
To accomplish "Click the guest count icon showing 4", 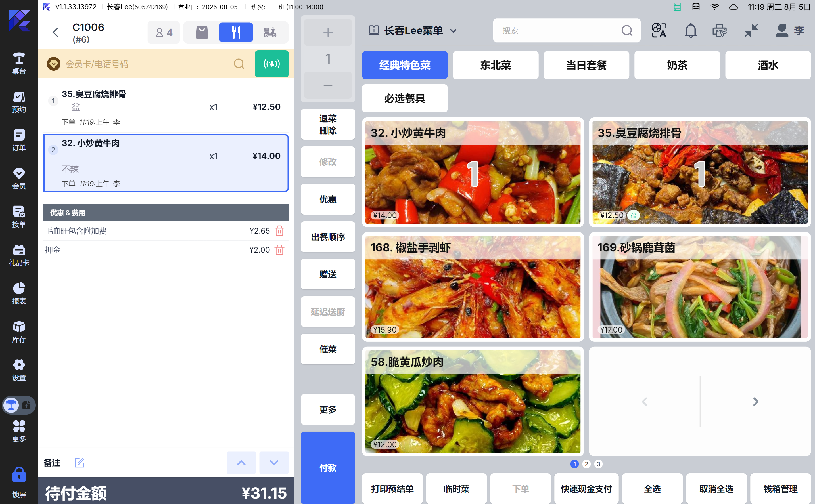I will click(x=164, y=32).
